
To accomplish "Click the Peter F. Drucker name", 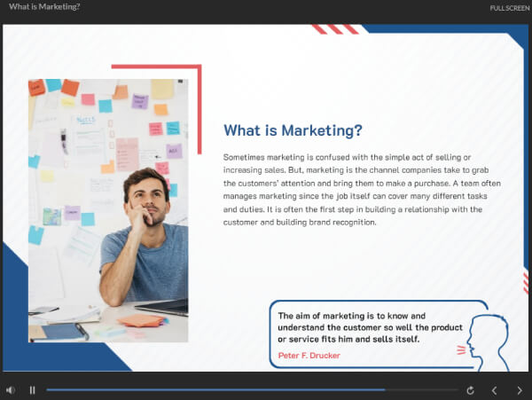I will point(309,356).
